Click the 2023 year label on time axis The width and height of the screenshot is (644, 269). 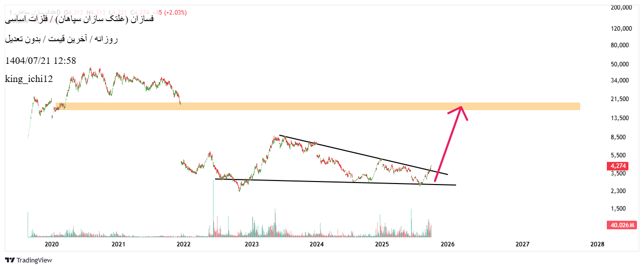(x=252, y=244)
